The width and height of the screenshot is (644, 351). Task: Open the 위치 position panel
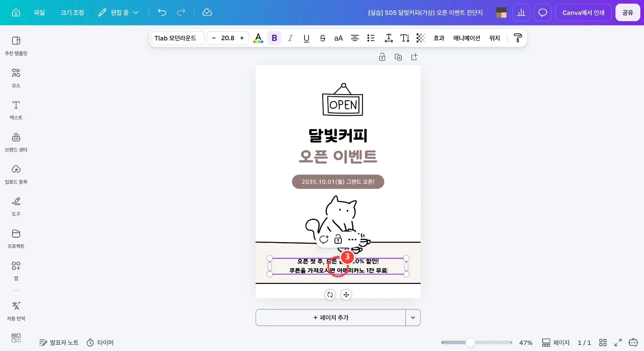[x=495, y=38]
